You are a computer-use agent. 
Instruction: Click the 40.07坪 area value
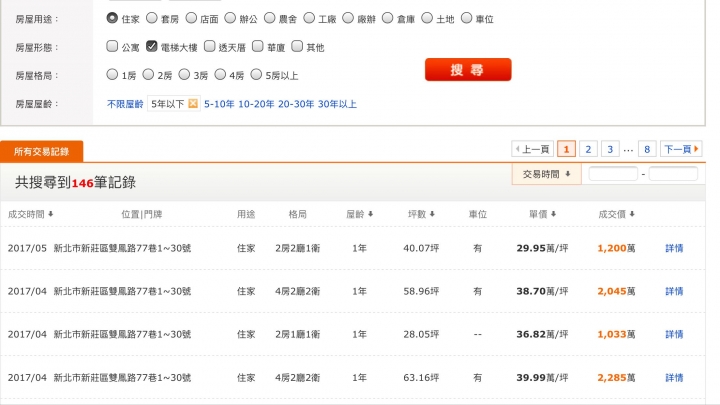coord(422,248)
